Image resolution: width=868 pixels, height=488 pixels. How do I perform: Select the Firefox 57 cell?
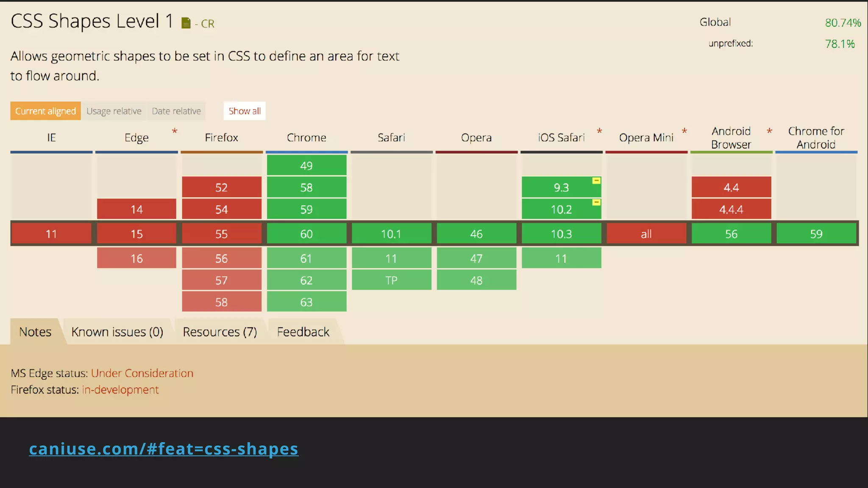(222, 280)
